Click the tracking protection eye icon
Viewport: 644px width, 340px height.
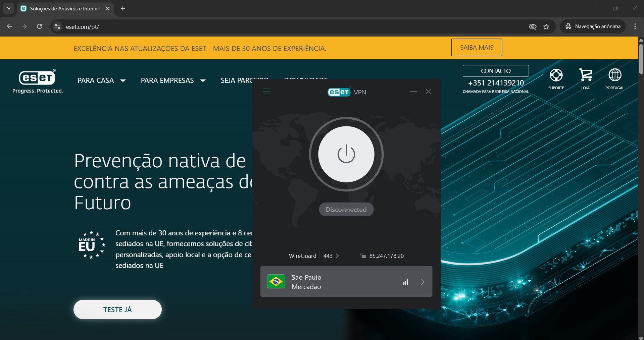coord(532,26)
